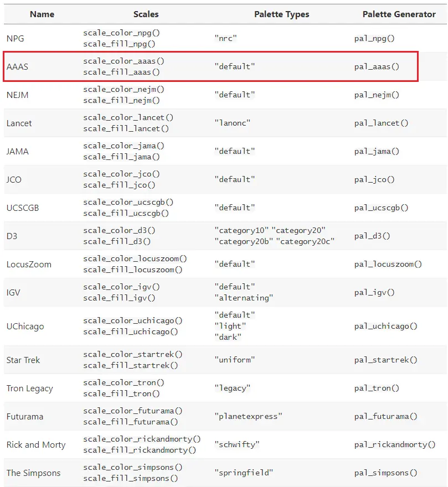Viewport: 448px width, 487px height.
Task: Click the "alternating" palette type
Action: [x=244, y=298]
